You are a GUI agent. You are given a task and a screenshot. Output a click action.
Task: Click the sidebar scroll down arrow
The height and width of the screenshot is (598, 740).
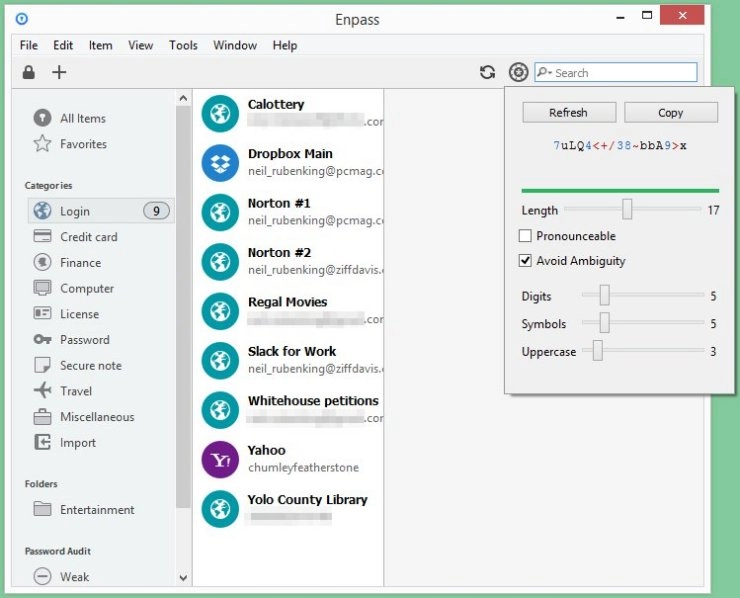click(x=183, y=577)
